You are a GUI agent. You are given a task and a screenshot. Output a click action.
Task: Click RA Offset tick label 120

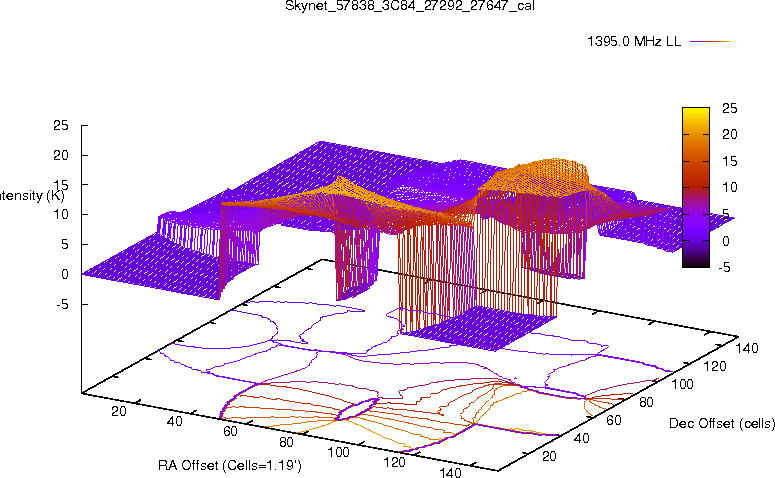[x=394, y=462]
